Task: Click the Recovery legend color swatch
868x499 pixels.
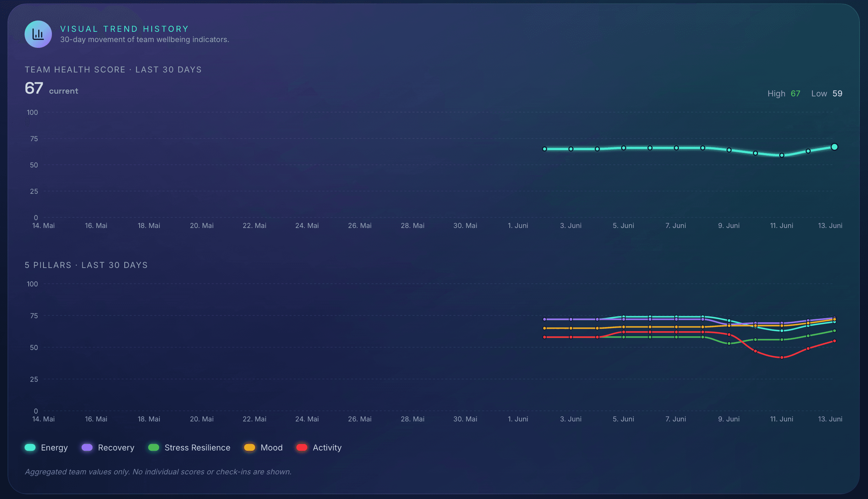Action: click(x=87, y=447)
